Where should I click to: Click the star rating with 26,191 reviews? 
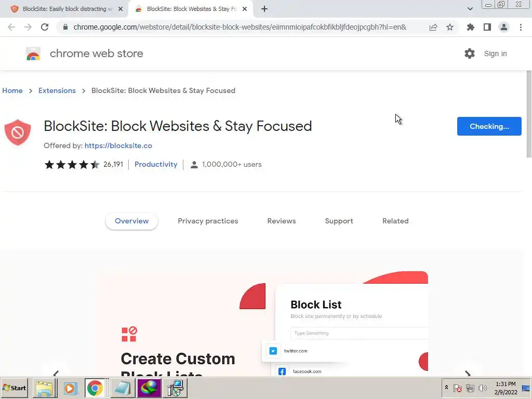84,165
